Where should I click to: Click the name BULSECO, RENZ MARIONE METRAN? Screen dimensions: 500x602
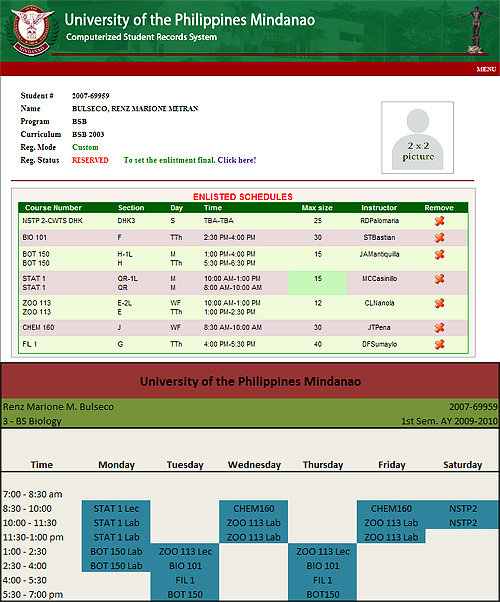click(135, 109)
